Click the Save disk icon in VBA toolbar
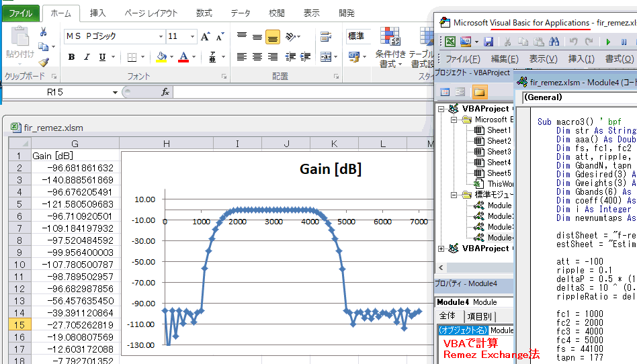The width and height of the screenshot is (637, 364). [x=489, y=42]
